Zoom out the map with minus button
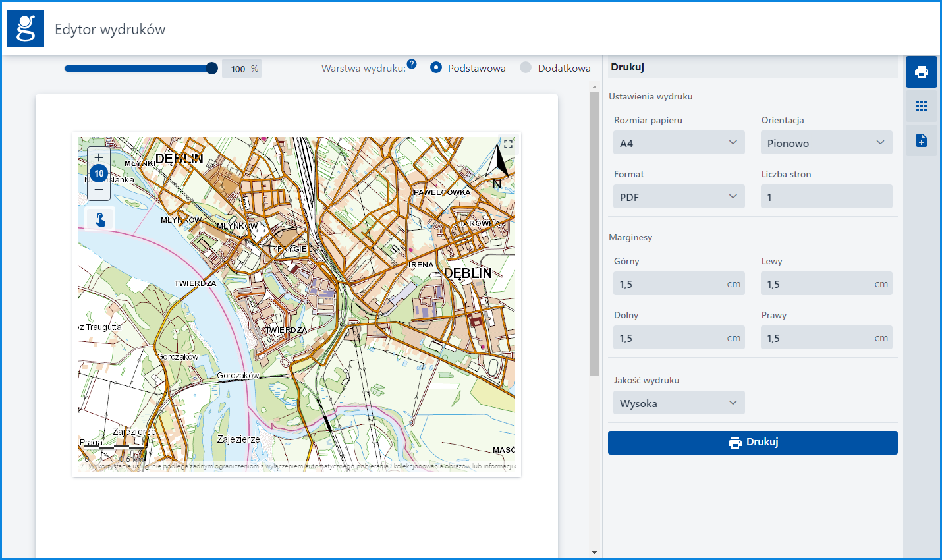 pyautogui.click(x=99, y=190)
